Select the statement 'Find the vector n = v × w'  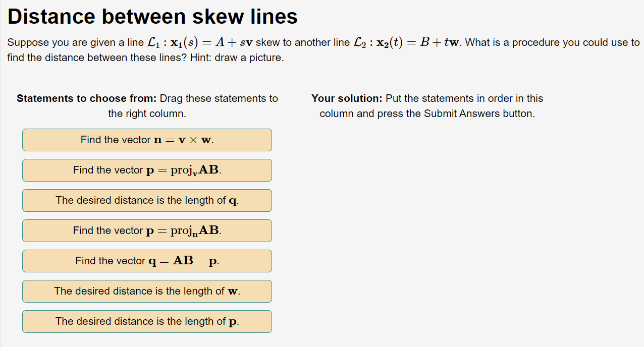tap(147, 140)
